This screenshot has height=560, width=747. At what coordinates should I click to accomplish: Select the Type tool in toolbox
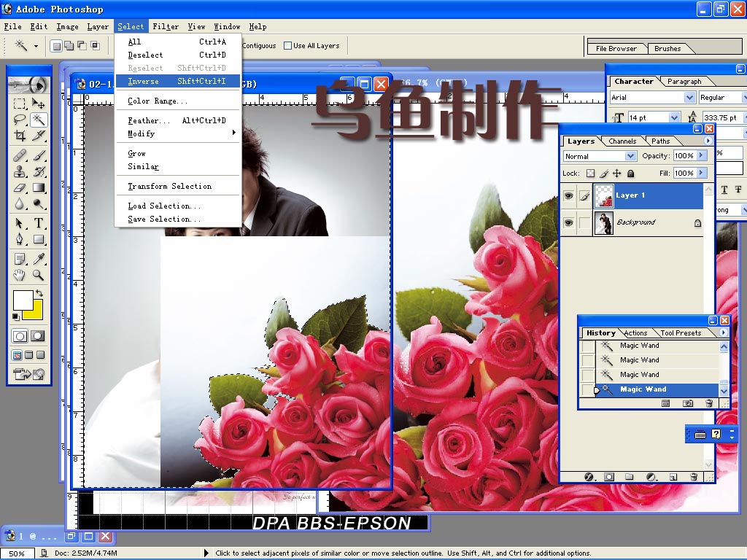tap(38, 223)
